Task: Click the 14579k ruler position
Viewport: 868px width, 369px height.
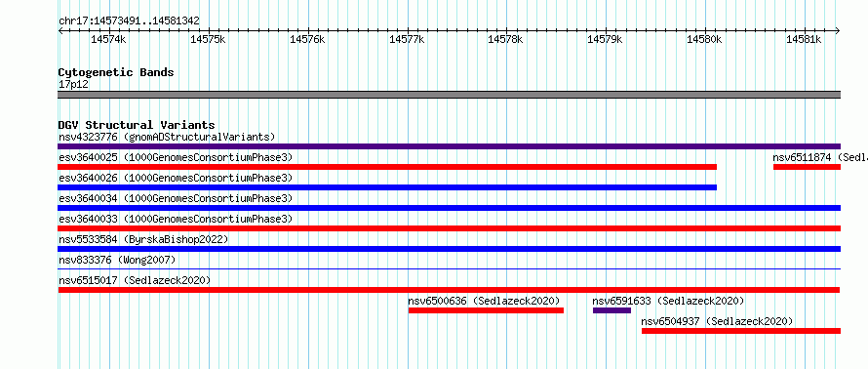Action: [x=606, y=39]
